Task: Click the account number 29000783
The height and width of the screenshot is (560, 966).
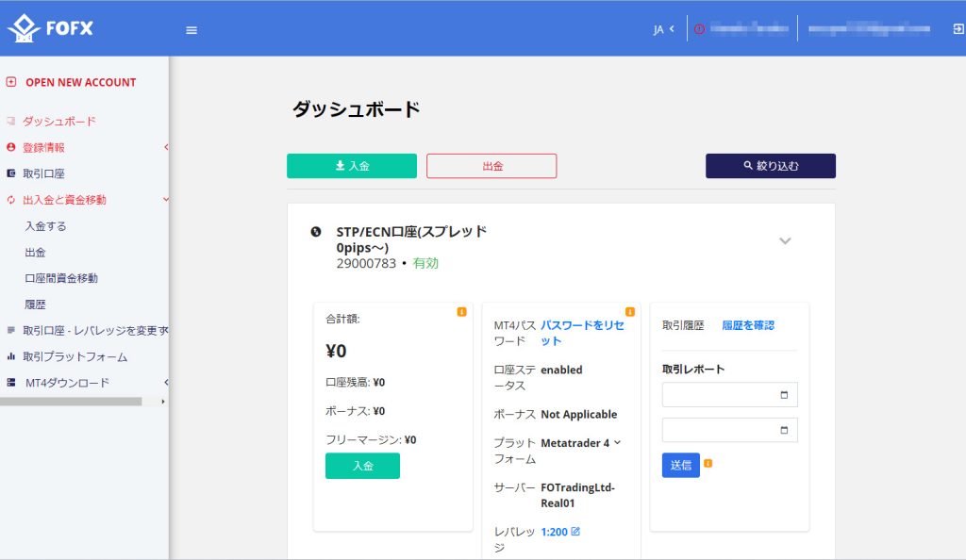Action: point(366,263)
